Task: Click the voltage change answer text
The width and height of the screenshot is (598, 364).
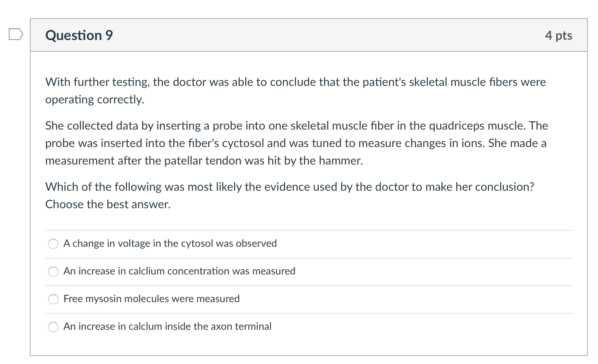Action: 170,244
